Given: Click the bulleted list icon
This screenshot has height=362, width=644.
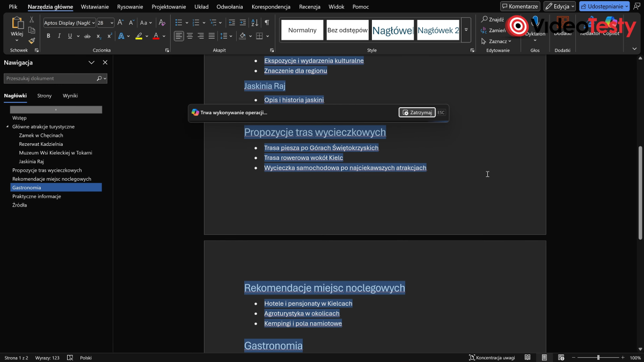Looking at the screenshot, I should tap(179, 23).
